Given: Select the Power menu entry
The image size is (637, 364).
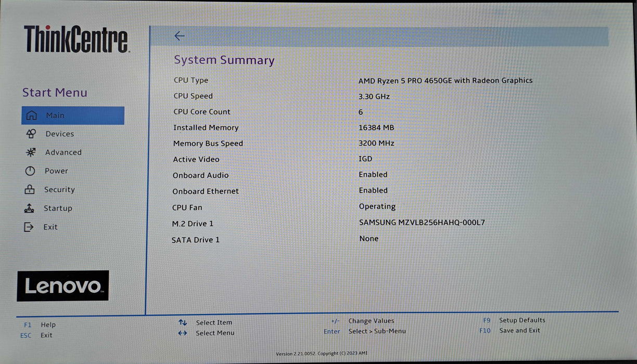Looking at the screenshot, I should [56, 171].
